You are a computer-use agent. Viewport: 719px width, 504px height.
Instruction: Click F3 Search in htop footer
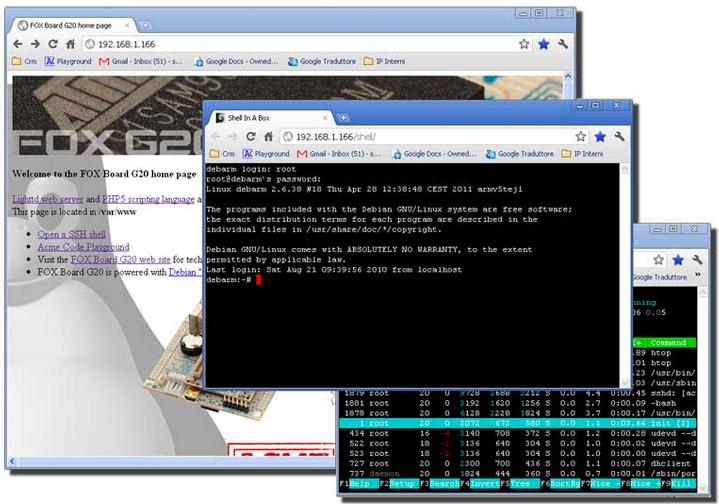click(x=440, y=483)
